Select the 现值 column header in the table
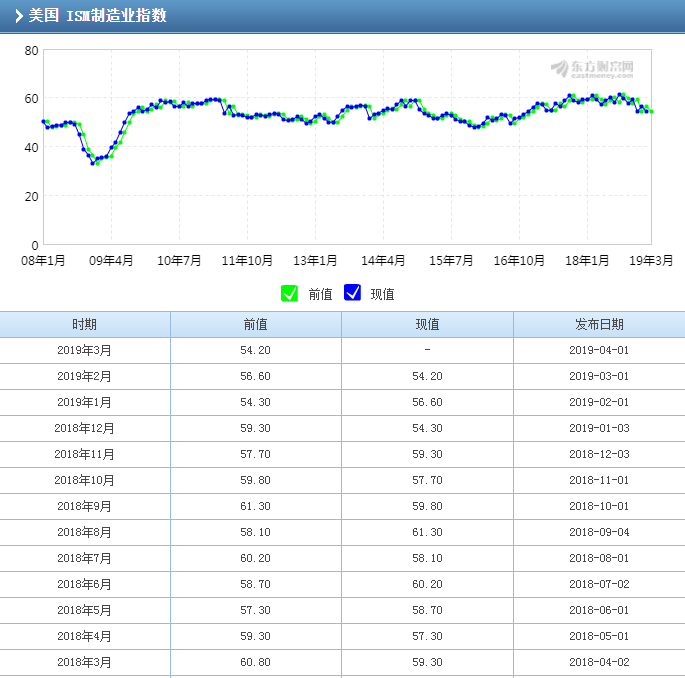685x678 pixels. [427, 325]
